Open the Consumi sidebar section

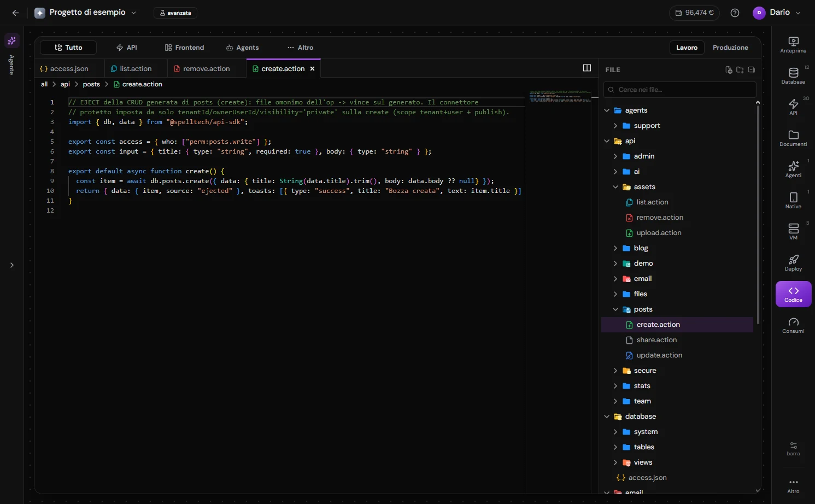coord(793,325)
